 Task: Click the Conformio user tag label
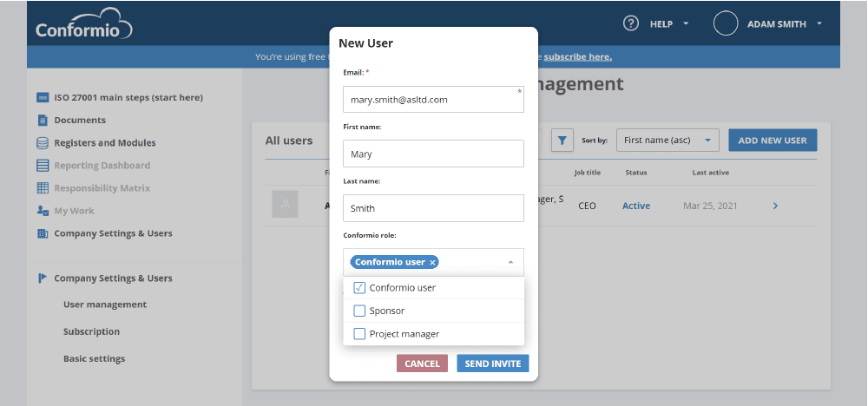tap(390, 262)
